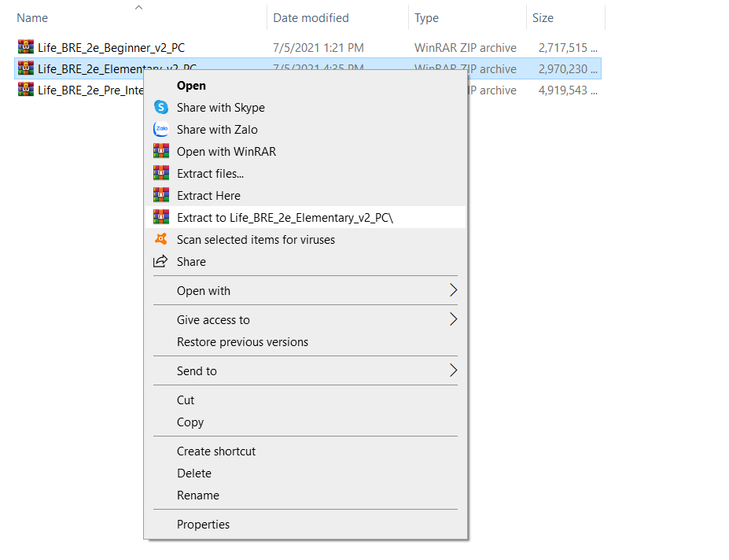Viewport: 729px width, 560px height.
Task: Expand the Send to submenu arrow
Action: click(x=453, y=370)
